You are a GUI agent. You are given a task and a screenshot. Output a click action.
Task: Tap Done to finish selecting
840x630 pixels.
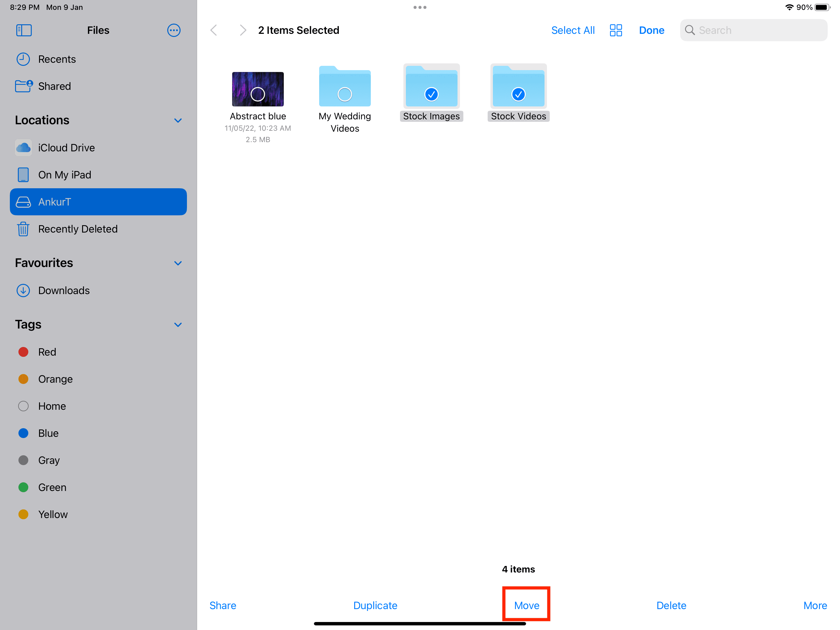coord(651,30)
